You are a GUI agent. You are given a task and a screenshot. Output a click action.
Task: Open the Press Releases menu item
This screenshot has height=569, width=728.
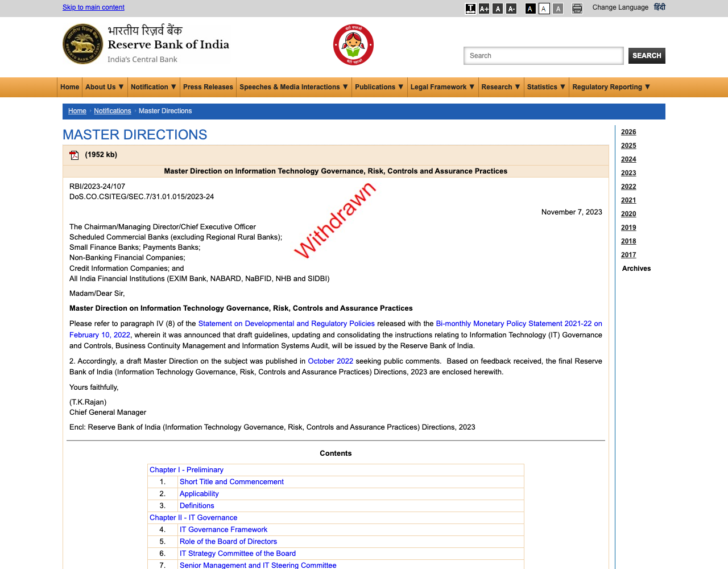tap(208, 87)
